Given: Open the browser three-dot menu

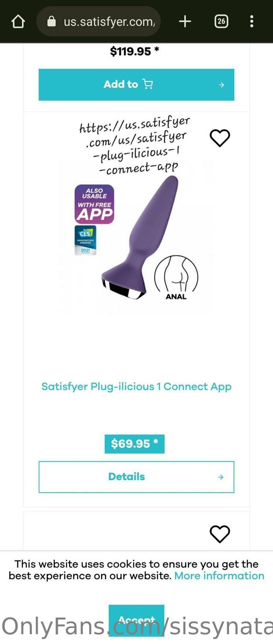Looking at the screenshot, I should pyautogui.click(x=252, y=21).
